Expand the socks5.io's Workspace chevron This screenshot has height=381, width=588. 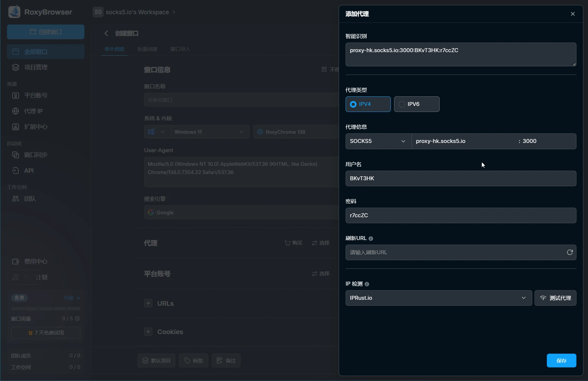click(x=174, y=12)
